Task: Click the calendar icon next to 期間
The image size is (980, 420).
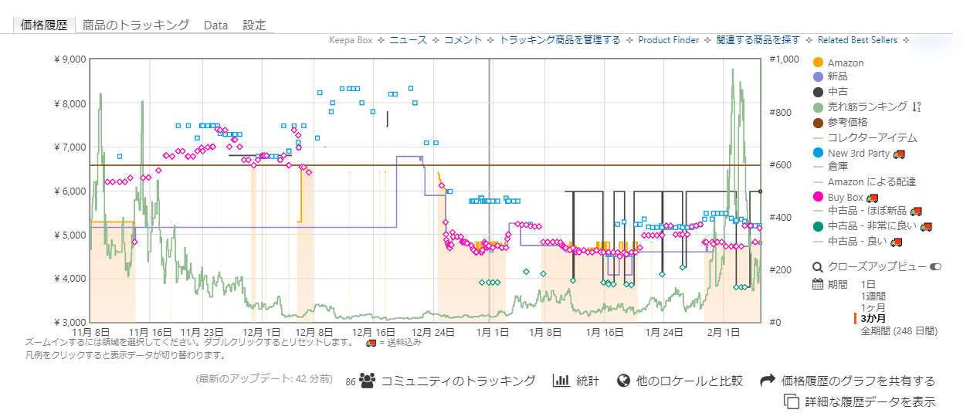Action: (818, 284)
